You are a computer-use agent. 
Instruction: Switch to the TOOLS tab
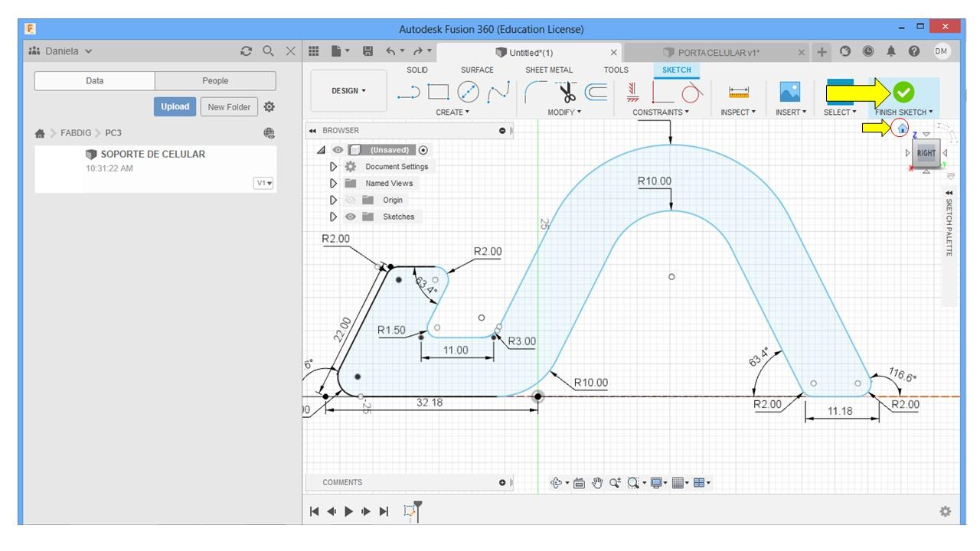616,70
